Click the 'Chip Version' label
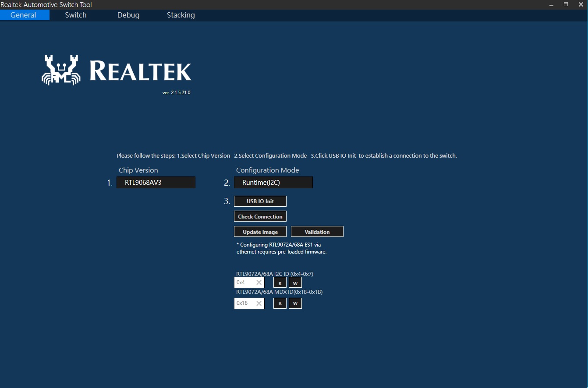The width and height of the screenshot is (588, 388). point(138,170)
